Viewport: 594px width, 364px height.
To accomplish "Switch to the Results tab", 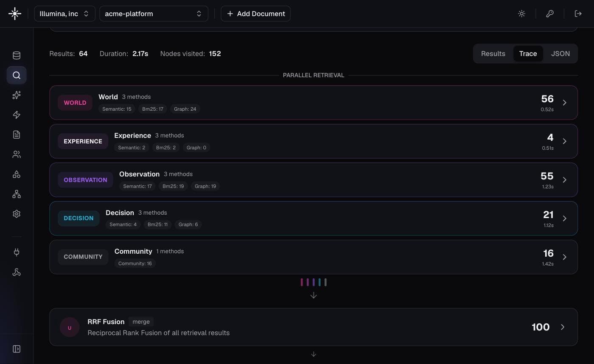I will (x=493, y=53).
